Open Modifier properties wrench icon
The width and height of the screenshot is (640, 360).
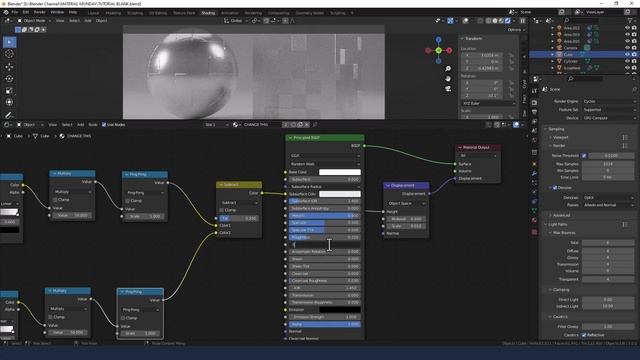point(534,173)
